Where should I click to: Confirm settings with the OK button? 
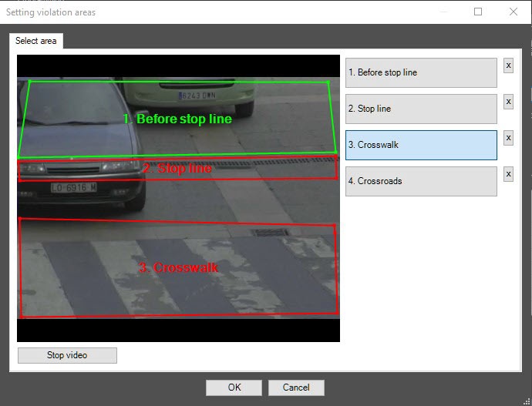234,388
